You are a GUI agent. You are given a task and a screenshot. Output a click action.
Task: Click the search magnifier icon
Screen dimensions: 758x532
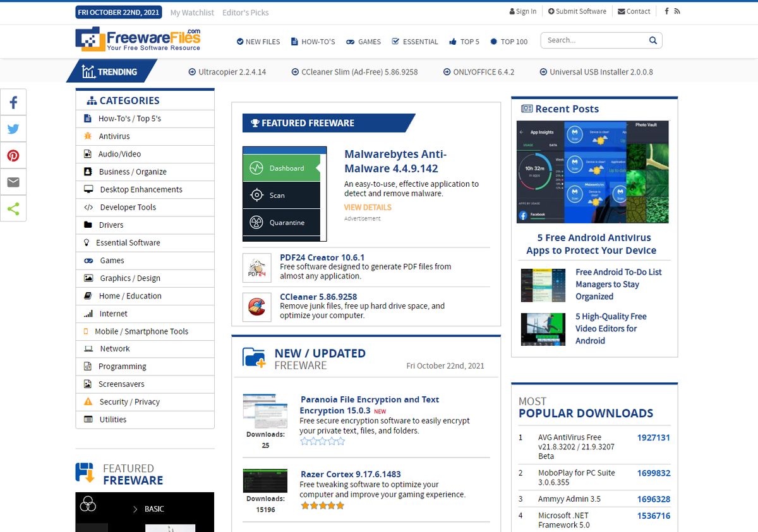point(653,40)
